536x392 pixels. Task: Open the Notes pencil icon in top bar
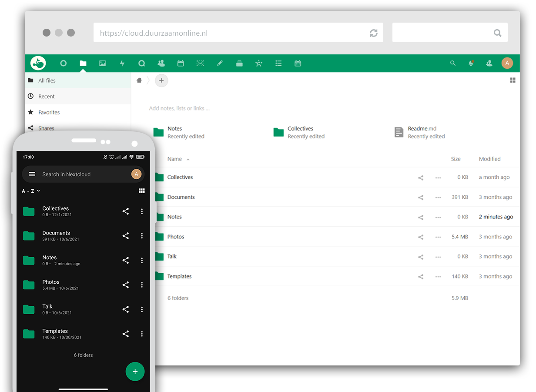click(x=220, y=64)
